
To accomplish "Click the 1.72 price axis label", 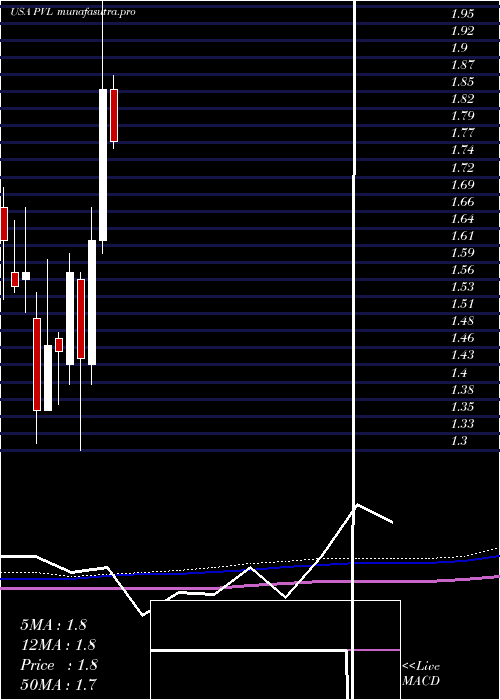I will pyautogui.click(x=462, y=167).
